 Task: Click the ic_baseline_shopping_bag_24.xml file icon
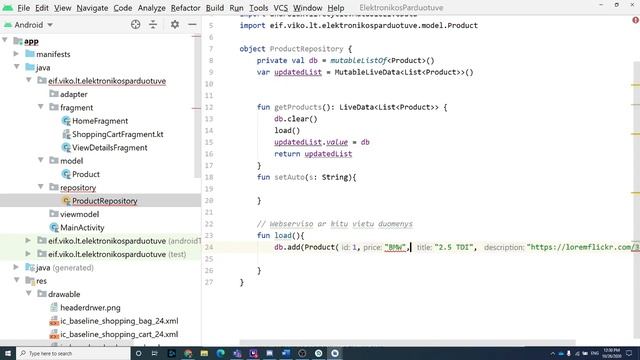click(x=54, y=321)
